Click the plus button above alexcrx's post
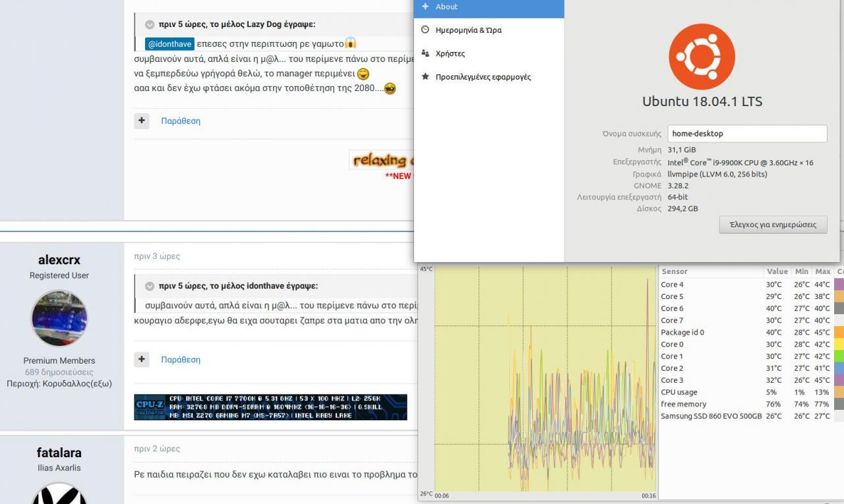This screenshot has width=844, height=504. coord(142,121)
